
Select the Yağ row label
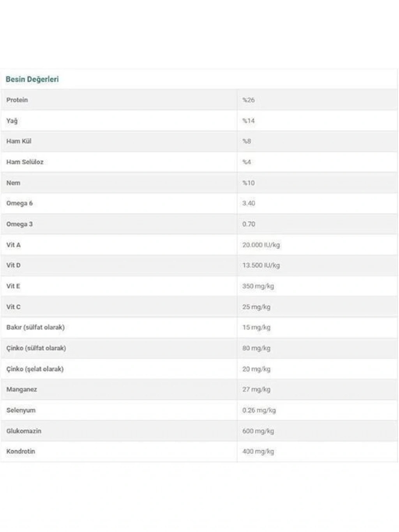pos(12,121)
